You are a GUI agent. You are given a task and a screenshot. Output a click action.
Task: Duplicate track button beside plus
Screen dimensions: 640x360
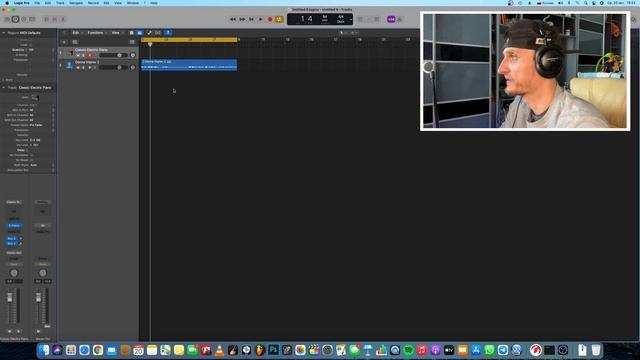point(75,42)
